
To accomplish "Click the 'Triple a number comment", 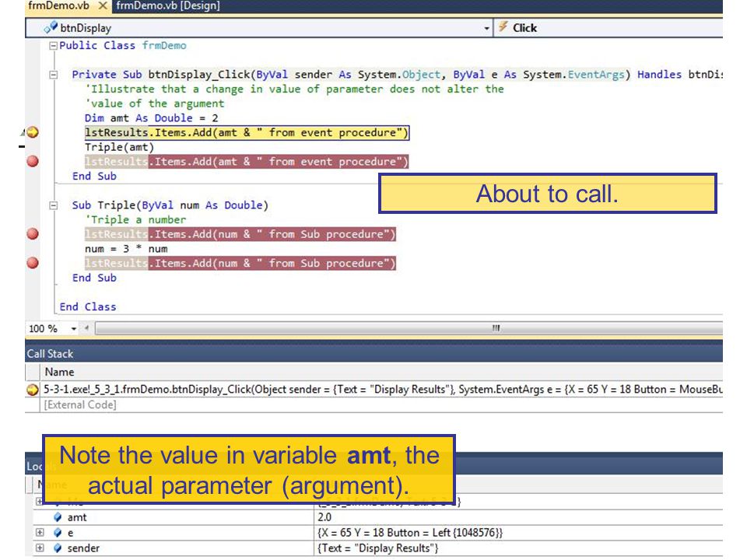I will [135, 220].
